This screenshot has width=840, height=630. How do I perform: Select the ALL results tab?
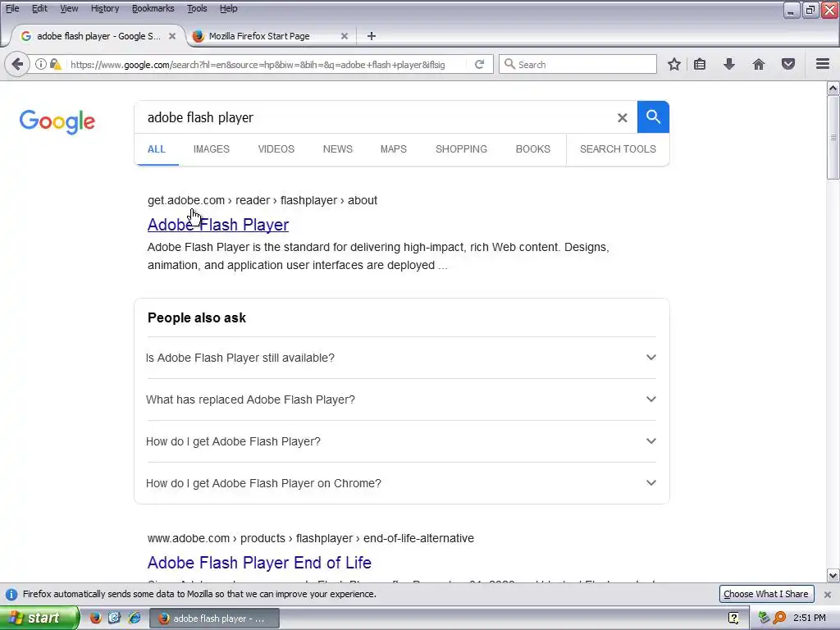tap(157, 149)
